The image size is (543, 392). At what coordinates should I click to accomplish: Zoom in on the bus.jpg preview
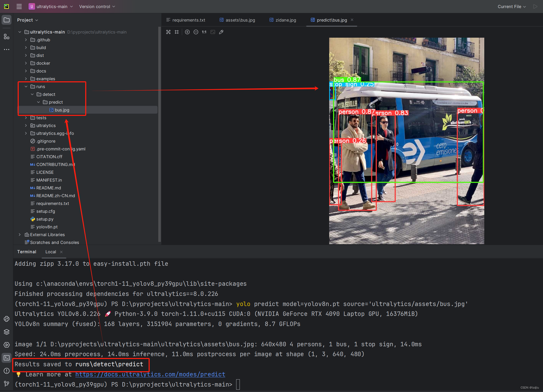tap(187, 32)
